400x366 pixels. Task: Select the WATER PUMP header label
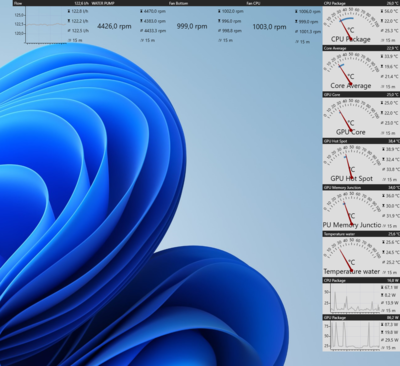pos(101,3)
